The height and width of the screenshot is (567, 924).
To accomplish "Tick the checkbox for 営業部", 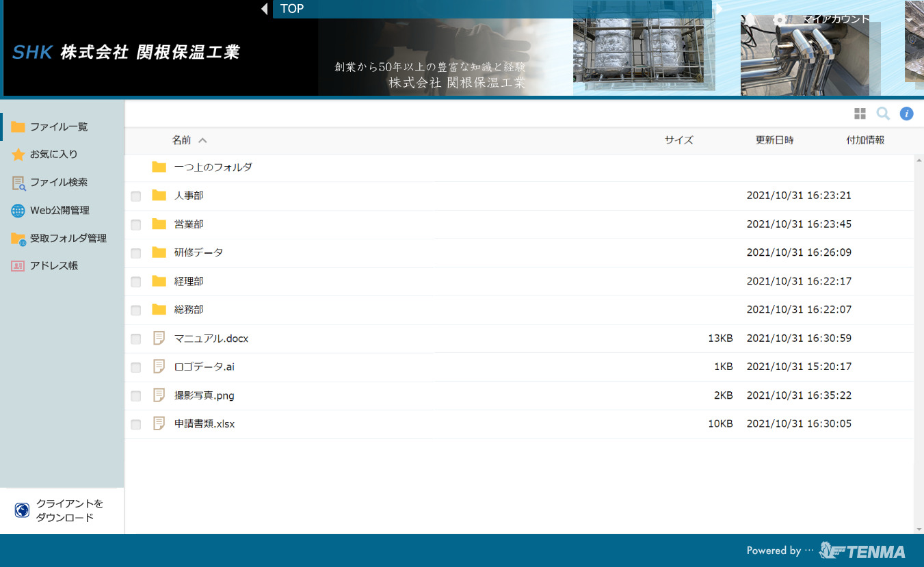I will pos(136,225).
